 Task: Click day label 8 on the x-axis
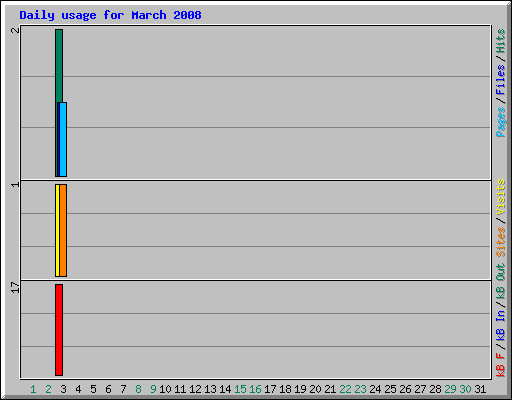click(138, 389)
